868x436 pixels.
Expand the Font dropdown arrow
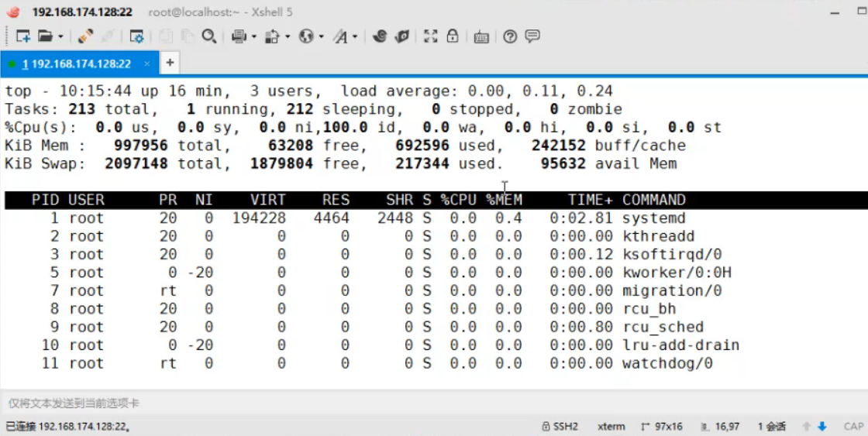[355, 37]
